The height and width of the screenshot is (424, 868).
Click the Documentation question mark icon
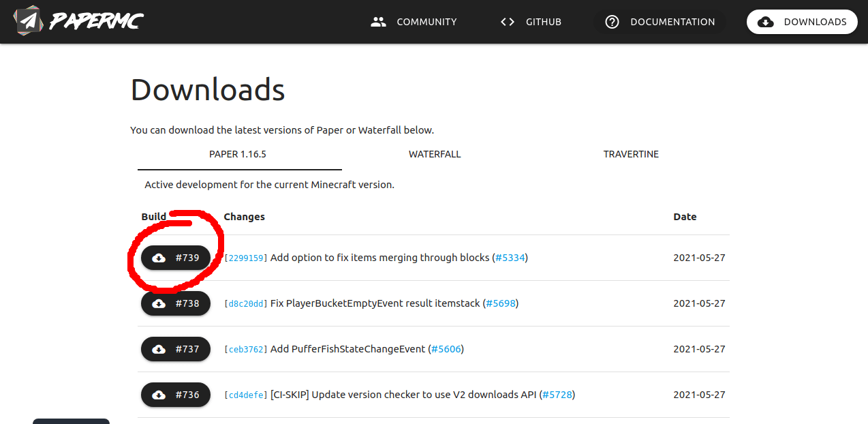612,22
